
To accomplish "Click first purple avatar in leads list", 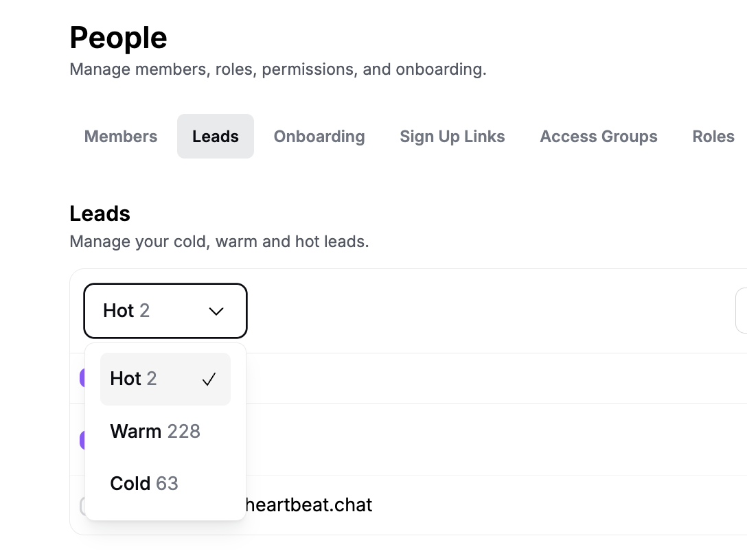I will [x=82, y=378].
